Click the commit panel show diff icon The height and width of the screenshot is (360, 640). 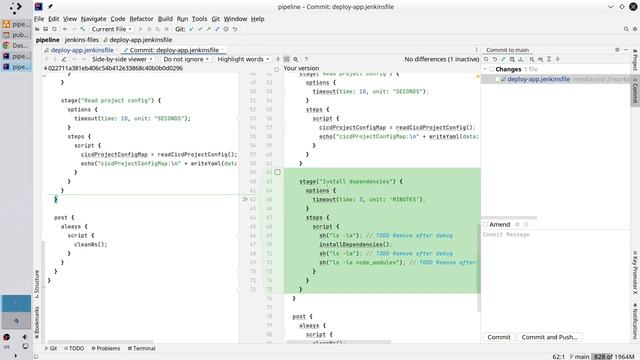coord(503,59)
